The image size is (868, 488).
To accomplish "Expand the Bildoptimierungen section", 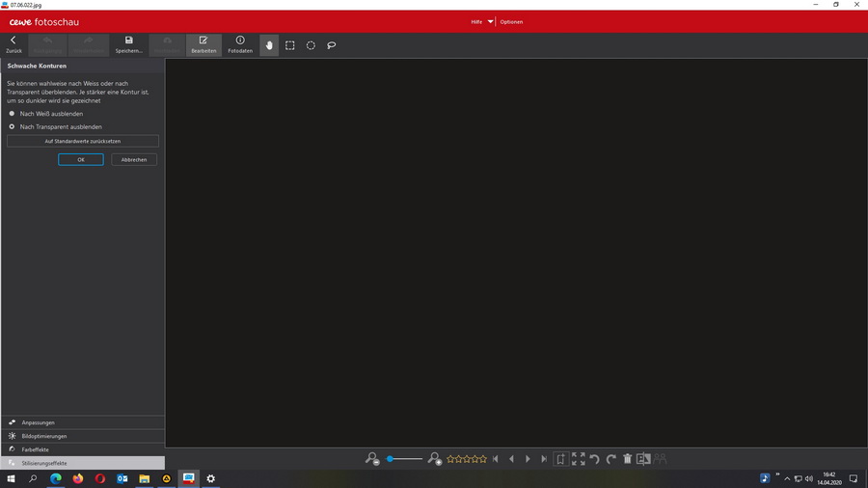I will pyautogui.click(x=83, y=436).
